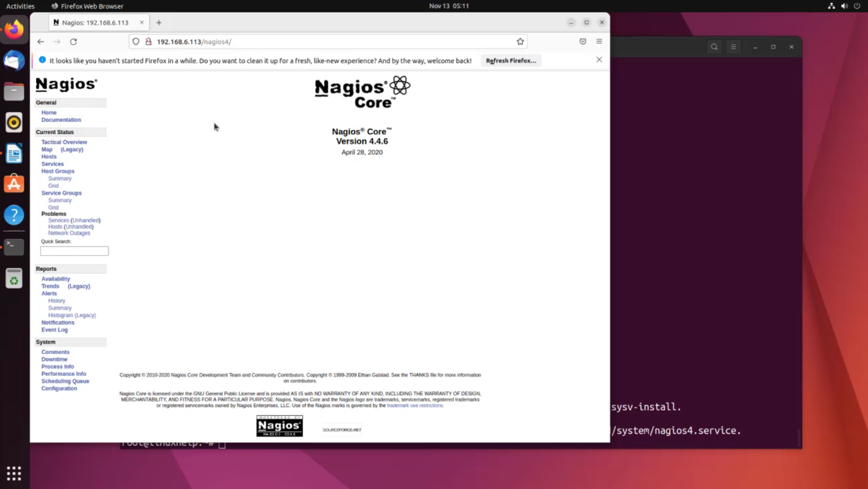868x489 pixels.
Task: Open the Trash from the dock
Action: [x=14, y=279]
